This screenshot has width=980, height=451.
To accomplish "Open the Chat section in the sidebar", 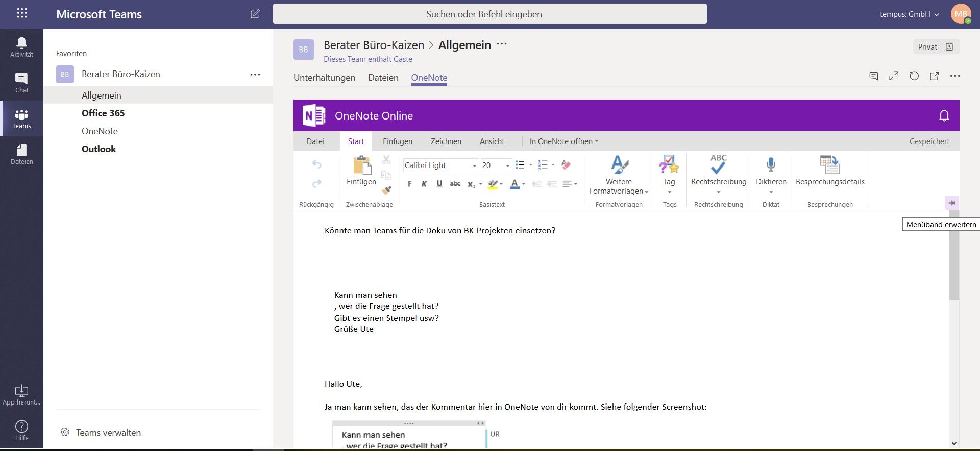I will [21, 83].
